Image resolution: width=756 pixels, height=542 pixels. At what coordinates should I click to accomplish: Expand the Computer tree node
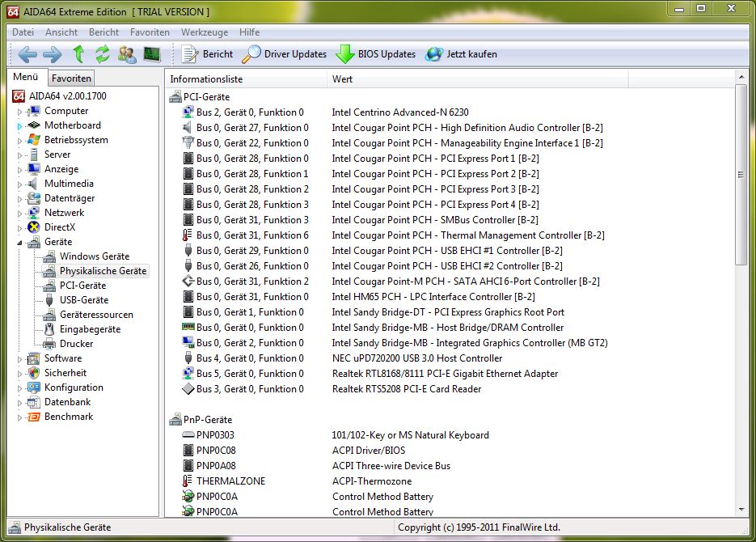pyautogui.click(x=19, y=112)
